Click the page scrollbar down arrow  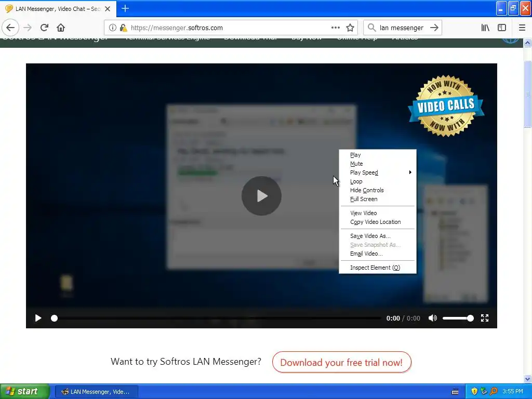point(527,379)
